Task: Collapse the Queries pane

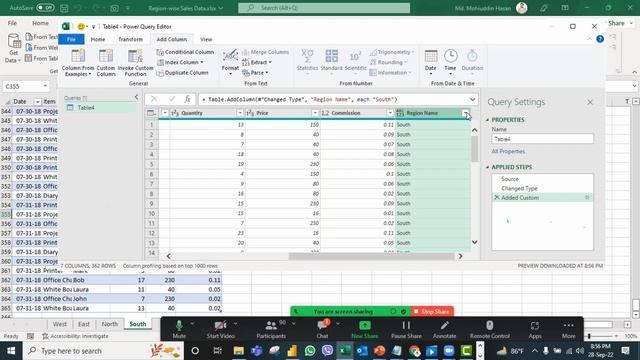Action: coord(136,97)
